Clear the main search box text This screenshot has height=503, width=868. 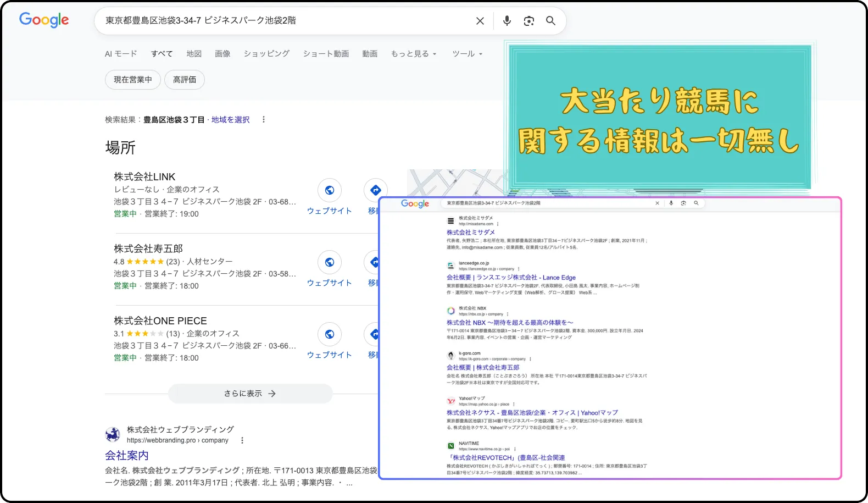pos(480,21)
